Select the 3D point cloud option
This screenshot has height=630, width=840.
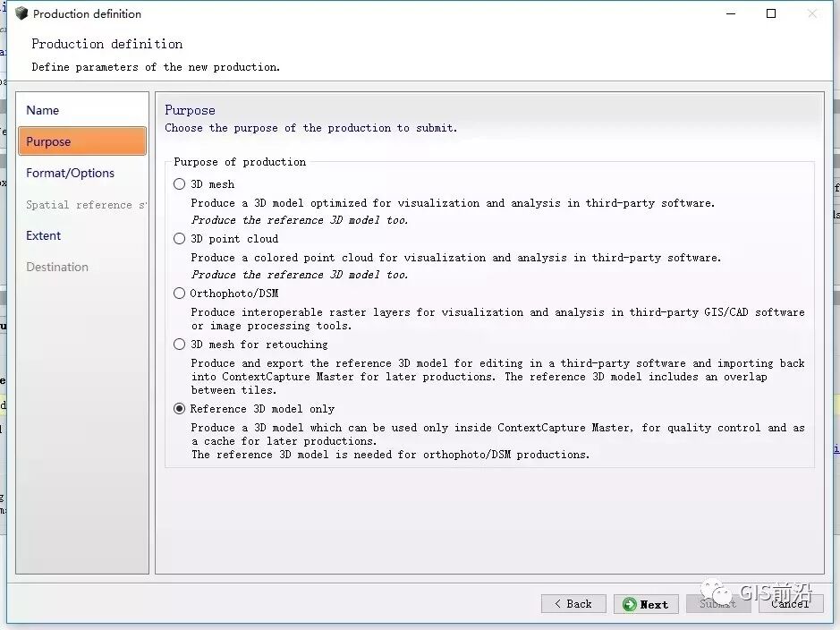click(x=180, y=239)
